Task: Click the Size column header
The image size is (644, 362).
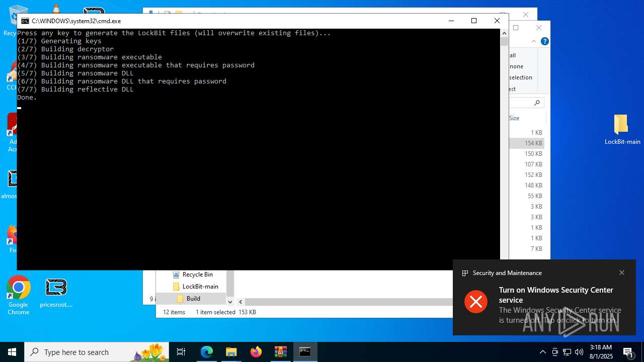Action: (x=514, y=118)
